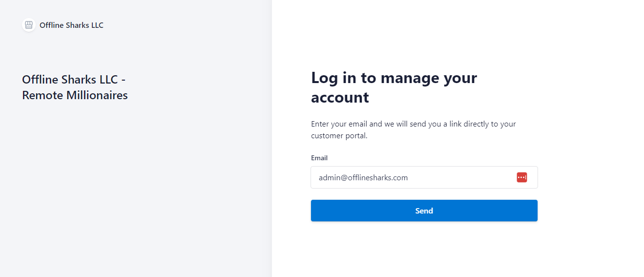
Task: Click the 'Offline Sharks LLC -' title line
Action: coord(74,80)
